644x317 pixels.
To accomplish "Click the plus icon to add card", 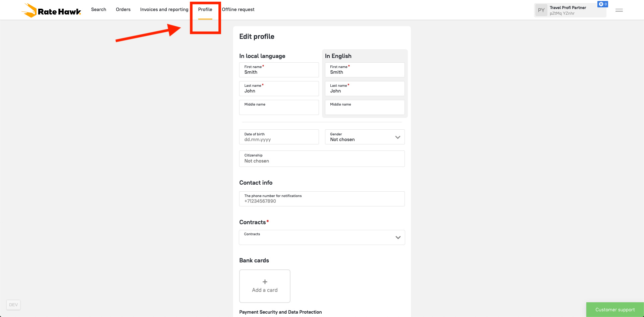I will click(265, 282).
